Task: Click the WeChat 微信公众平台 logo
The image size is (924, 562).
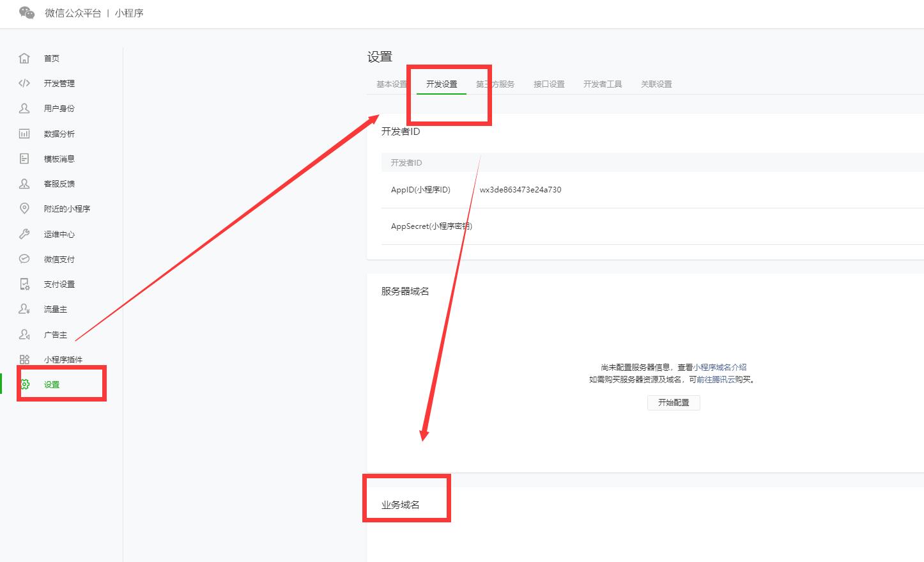Action: (26, 12)
